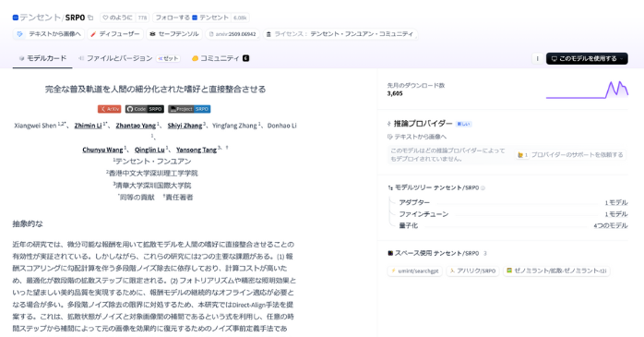
Task: Open the テンセント organization link in the header
Action: click(41, 18)
